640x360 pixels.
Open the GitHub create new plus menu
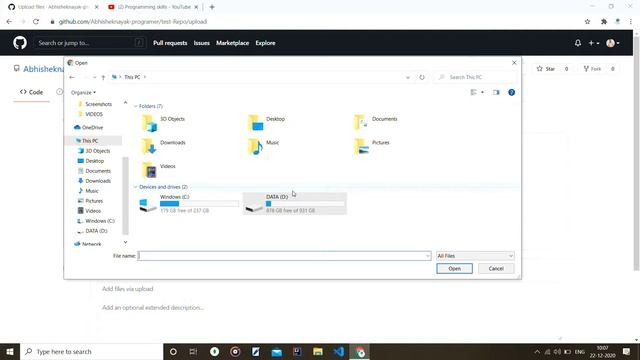tap(593, 43)
